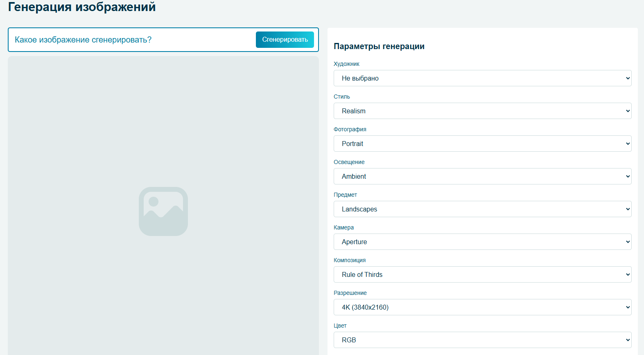This screenshot has width=644, height=355.
Task: Open the Предмет dropdown showing Landscapes
Action: pos(482,209)
